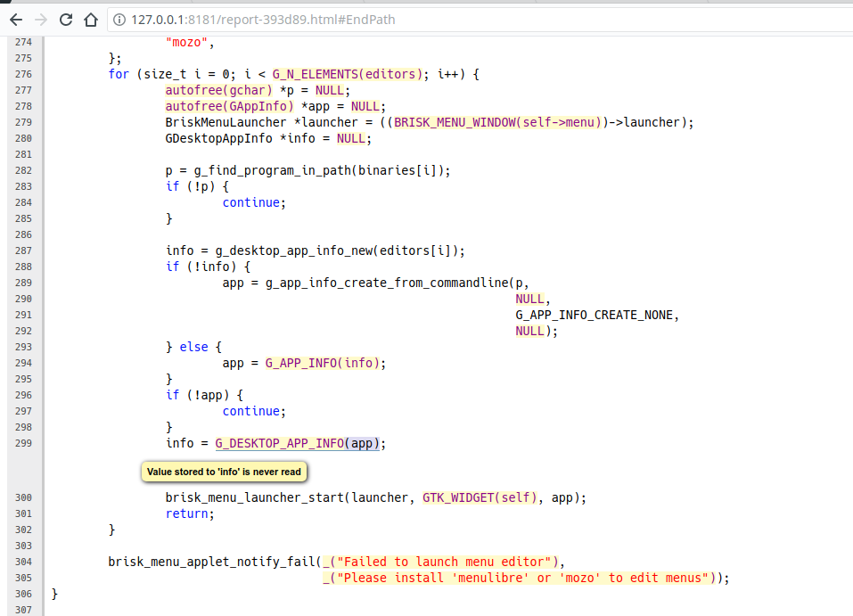This screenshot has height=616, width=853.
Task: Click the "mozo" string on line 274
Action: [186, 43]
